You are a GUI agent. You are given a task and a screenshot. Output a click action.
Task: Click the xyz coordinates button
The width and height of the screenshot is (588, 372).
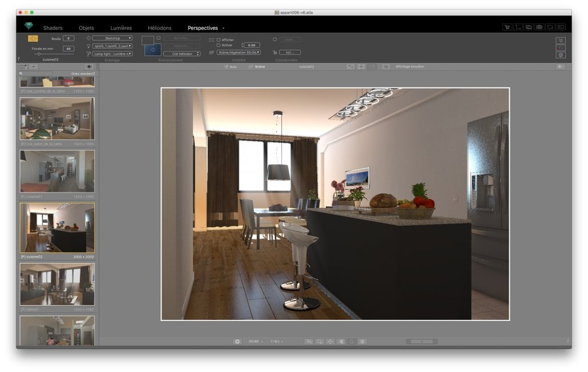[290, 52]
